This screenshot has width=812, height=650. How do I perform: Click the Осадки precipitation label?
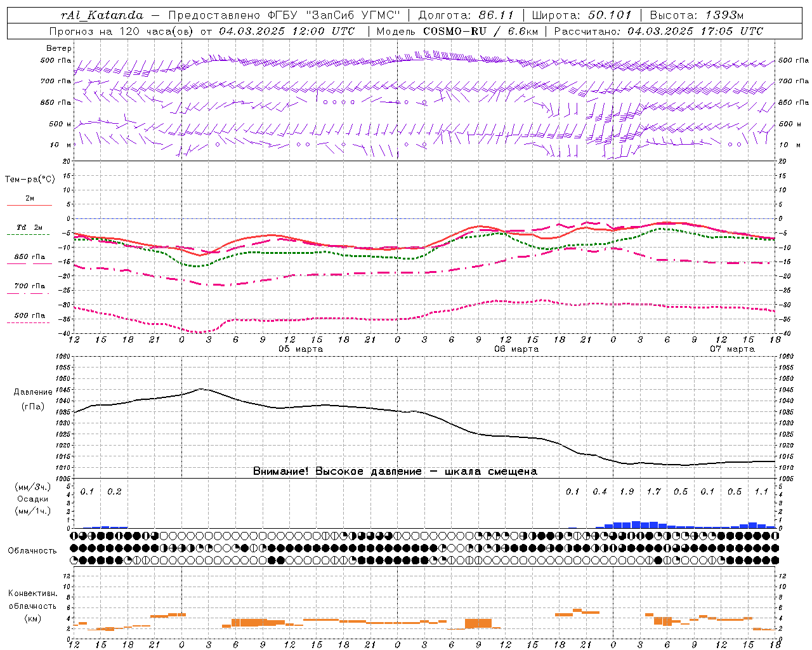coord(32,499)
